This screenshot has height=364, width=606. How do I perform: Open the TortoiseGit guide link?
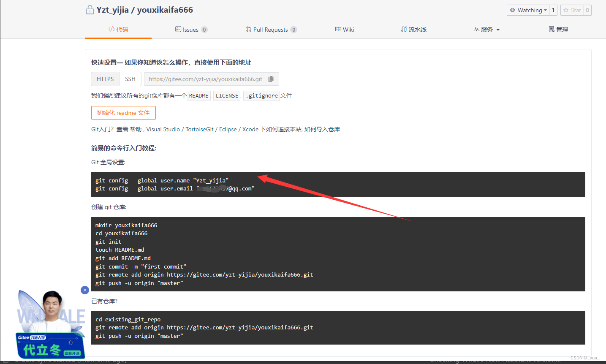(x=199, y=129)
